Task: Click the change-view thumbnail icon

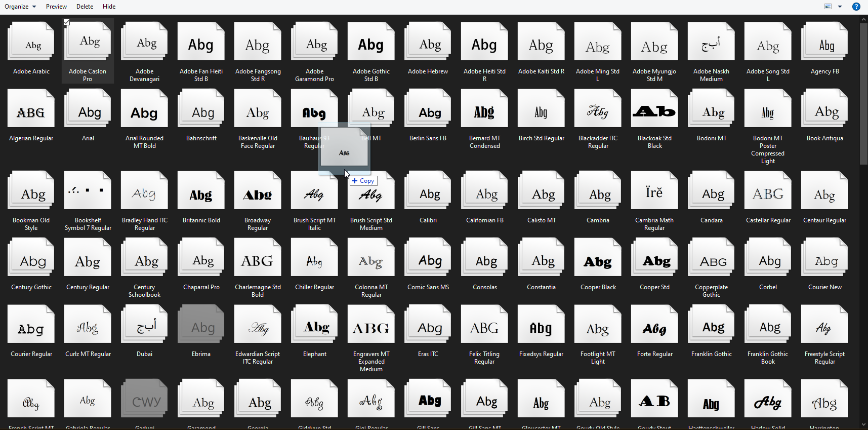Action: (x=828, y=7)
